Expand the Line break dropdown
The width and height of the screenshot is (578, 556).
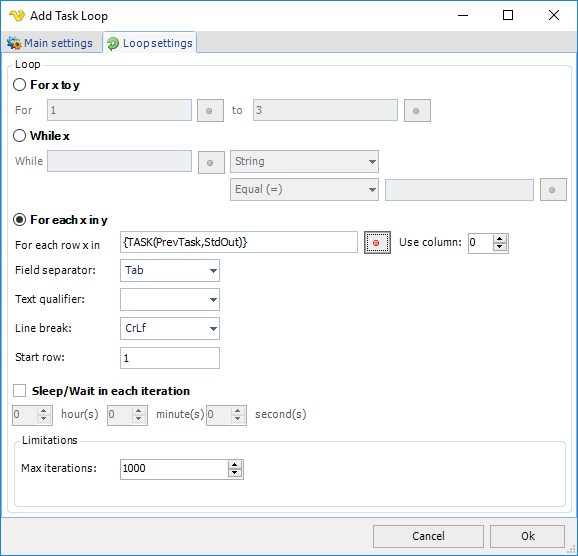coord(170,328)
